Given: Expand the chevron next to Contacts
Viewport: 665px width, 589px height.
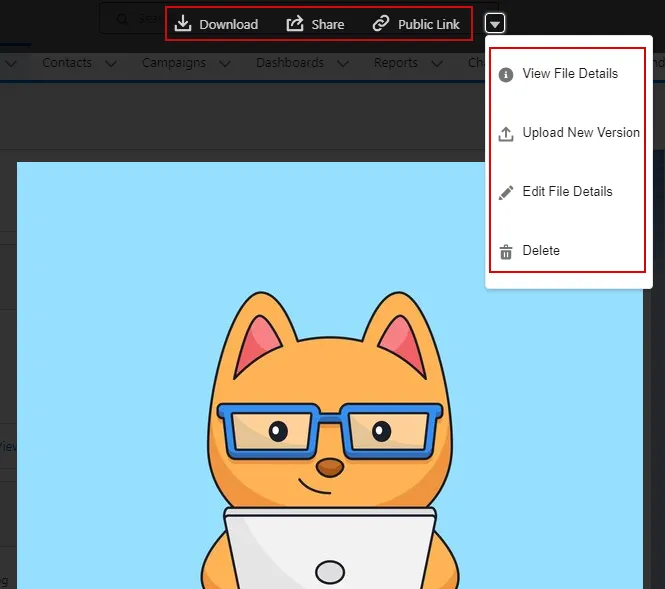Looking at the screenshot, I should 111,63.
